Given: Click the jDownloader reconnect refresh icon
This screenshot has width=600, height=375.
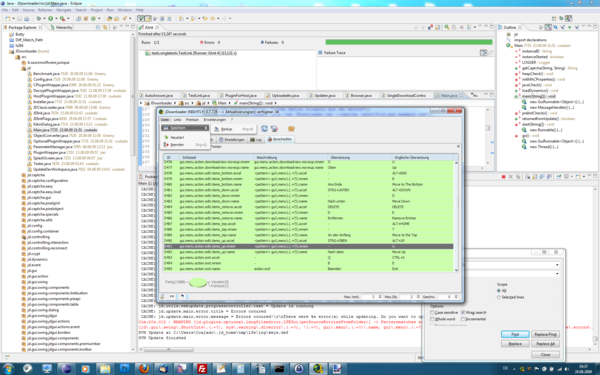Looking at the screenshot, I should coord(264,129).
